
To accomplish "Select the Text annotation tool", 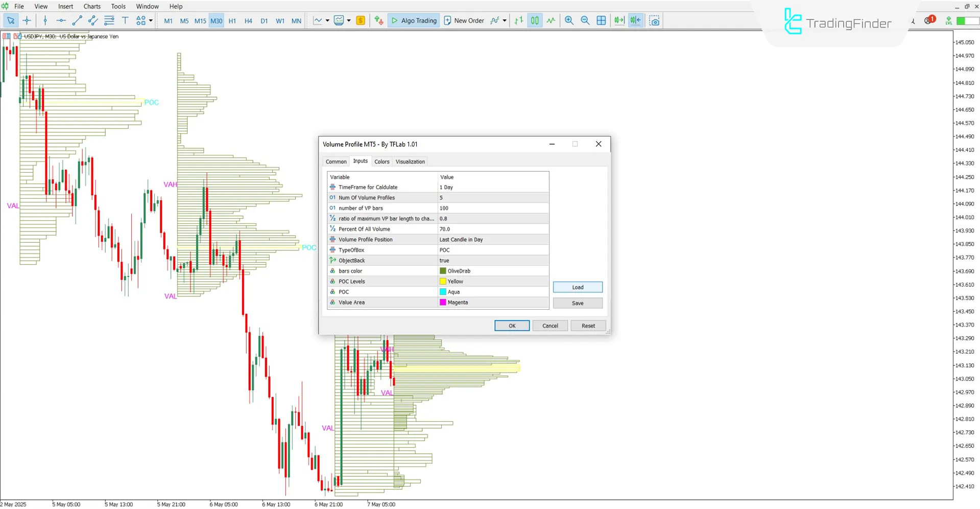I will [125, 20].
